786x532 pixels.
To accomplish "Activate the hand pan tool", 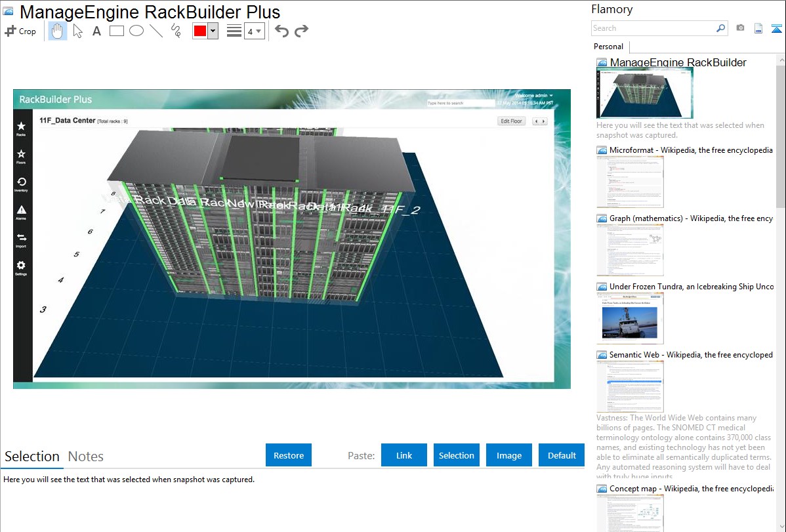I will pos(57,31).
